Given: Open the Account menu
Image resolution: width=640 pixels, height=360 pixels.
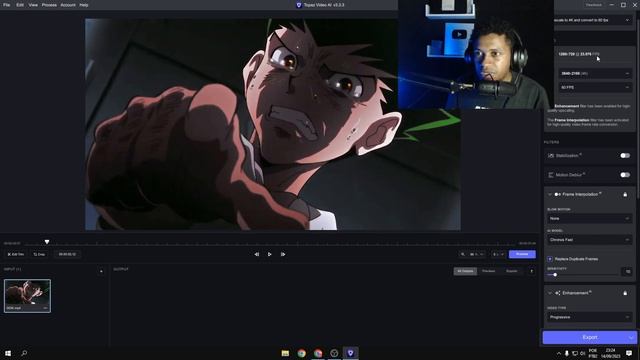Looking at the screenshot, I should click(x=68, y=5).
